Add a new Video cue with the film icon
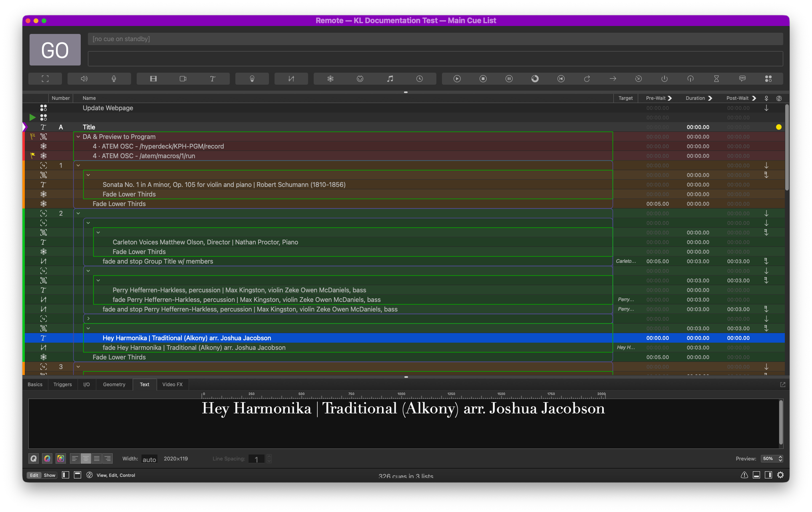Screen dimensions: 812x512 pyautogui.click(x=153, y=79)
